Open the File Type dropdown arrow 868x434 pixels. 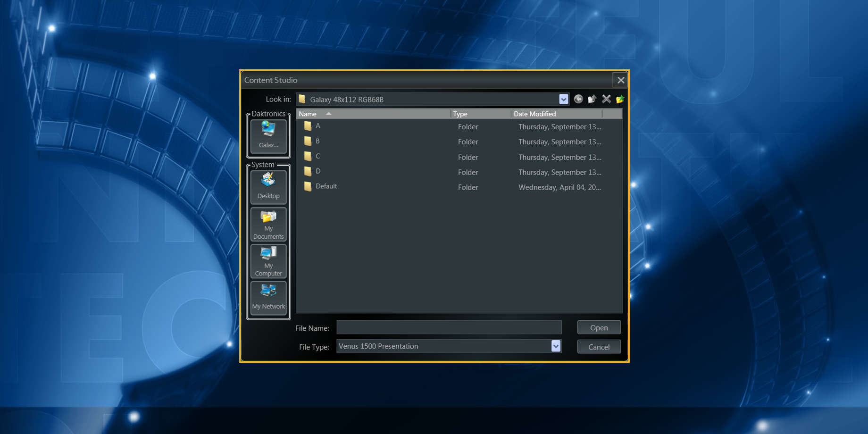[x=556, y=346]
